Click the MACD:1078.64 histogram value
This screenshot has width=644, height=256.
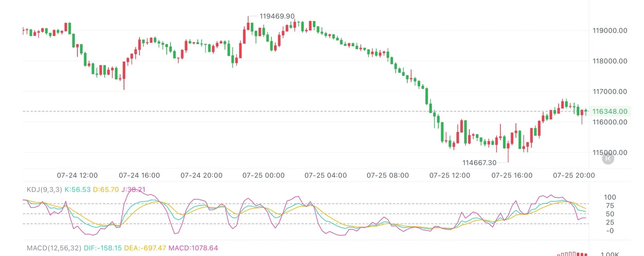(x=193, y=248)
